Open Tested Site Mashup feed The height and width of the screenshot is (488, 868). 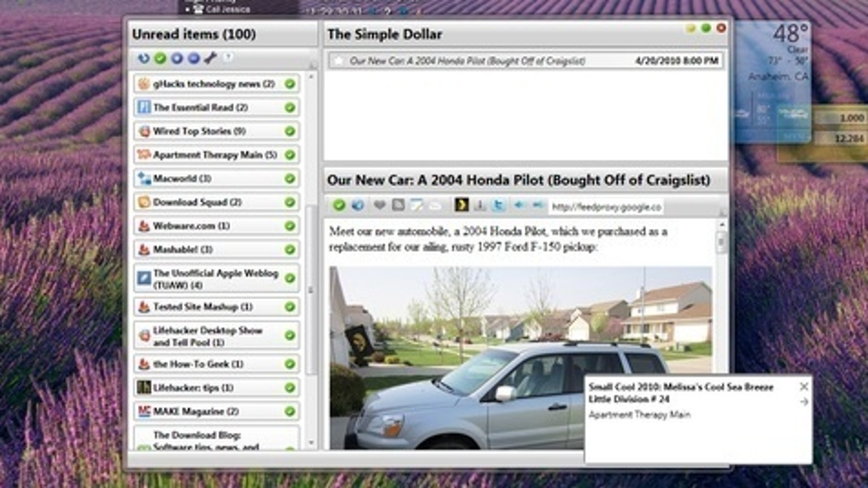point(216,307)
